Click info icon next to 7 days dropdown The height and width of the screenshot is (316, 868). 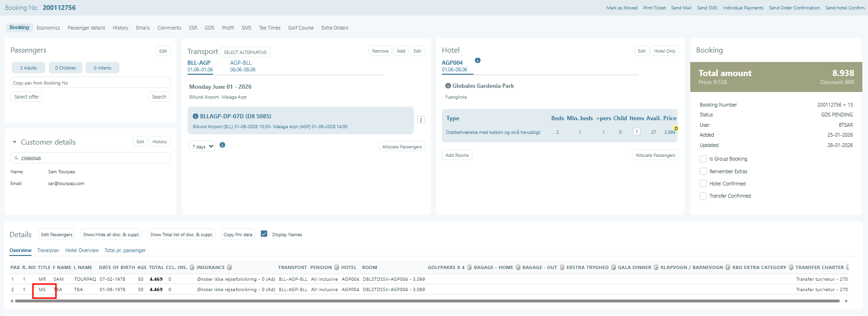[222, 145]
